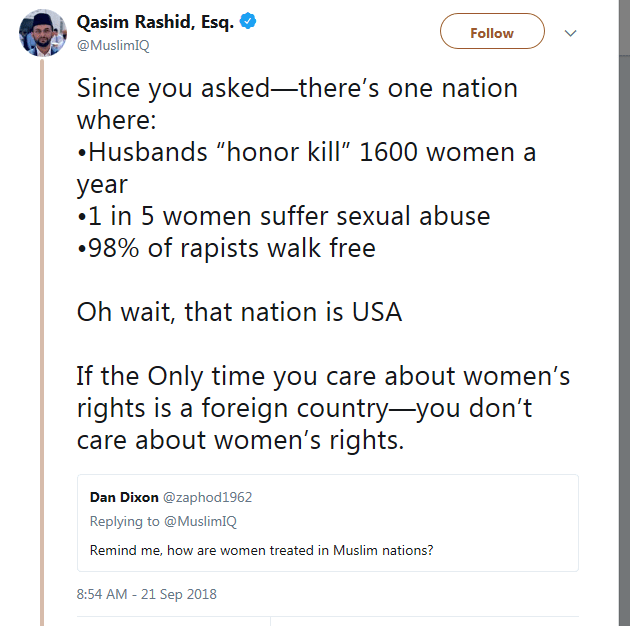Click the words "Replying to" in the quoted tweet
This screenshot has width=630, height=626.
[x=124, y=521]
